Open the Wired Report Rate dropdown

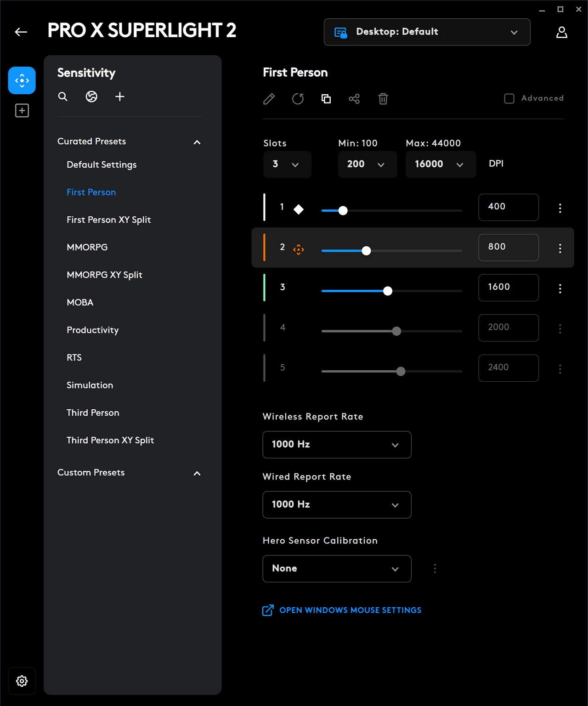(x=337, y=505)
